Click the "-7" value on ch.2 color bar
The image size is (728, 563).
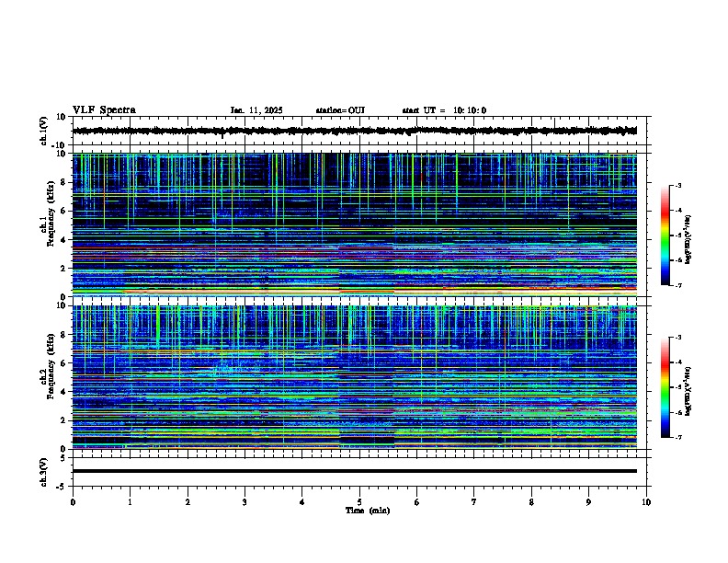[x=677, y=437]
